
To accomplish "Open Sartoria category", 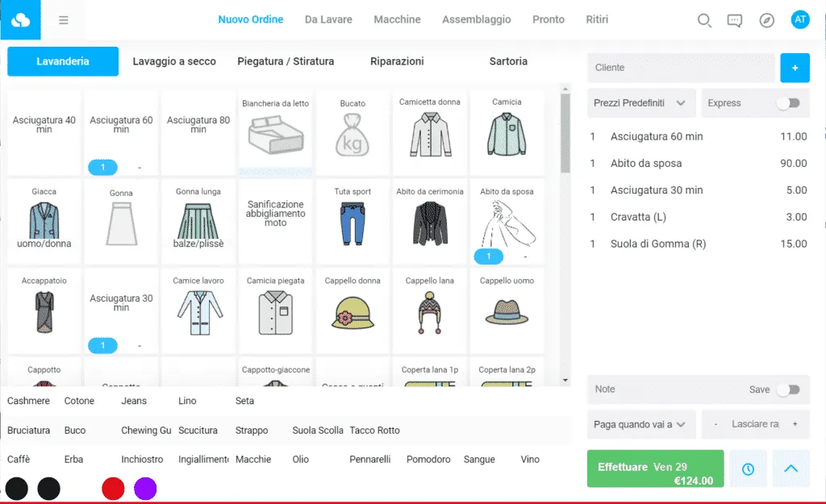I will pyautogui.click(x=508, y=61).
